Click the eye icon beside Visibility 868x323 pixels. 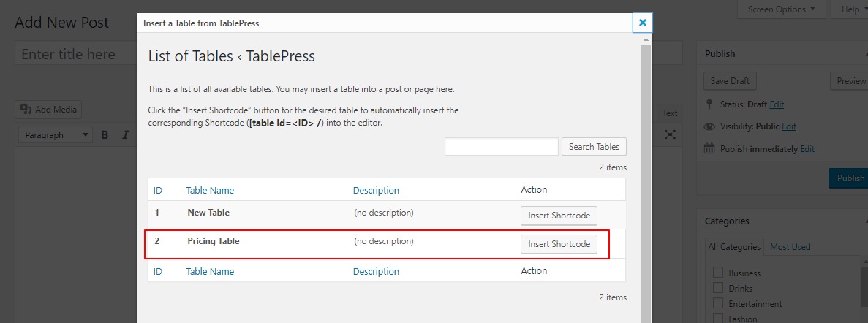coord(709,126)
